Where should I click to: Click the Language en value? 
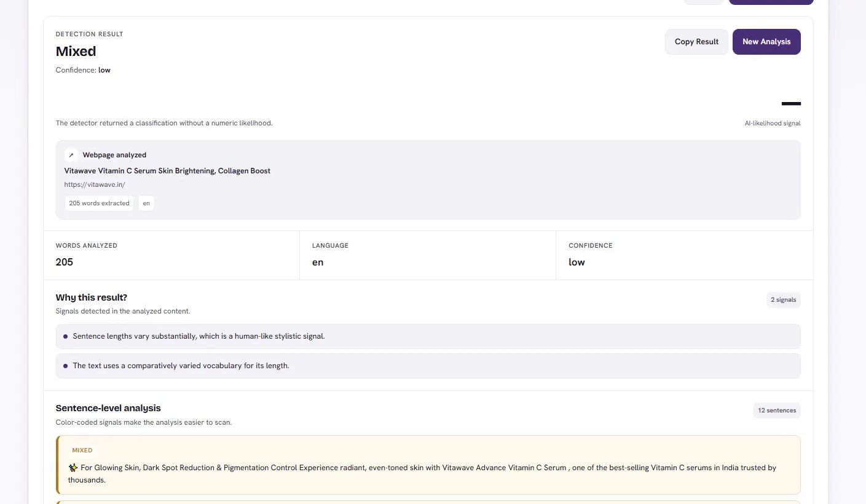[x=318, y=262]
